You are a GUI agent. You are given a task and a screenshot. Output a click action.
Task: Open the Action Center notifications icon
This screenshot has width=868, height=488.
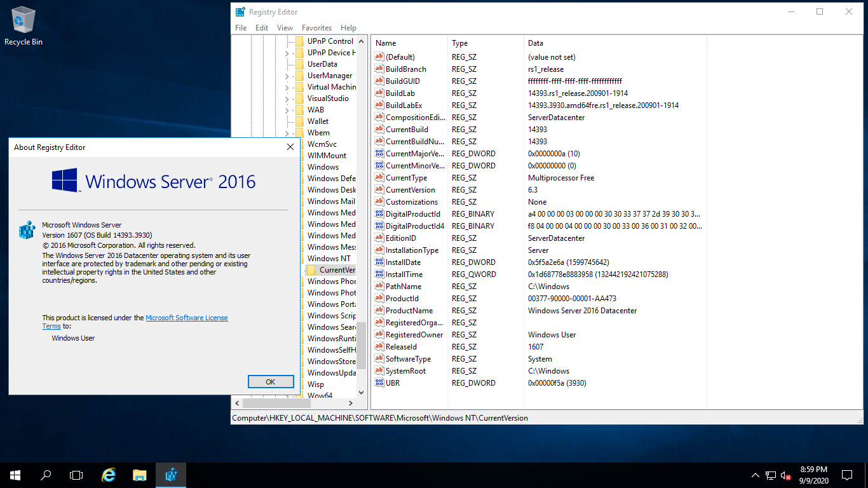click(847, 475)
